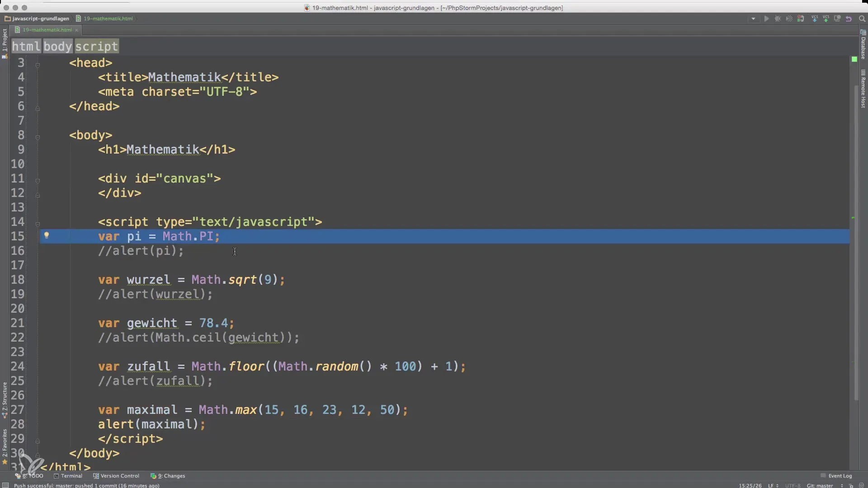The image size is (868, 488).
Task: Open the TODO tool window
Action: [29, 476]
